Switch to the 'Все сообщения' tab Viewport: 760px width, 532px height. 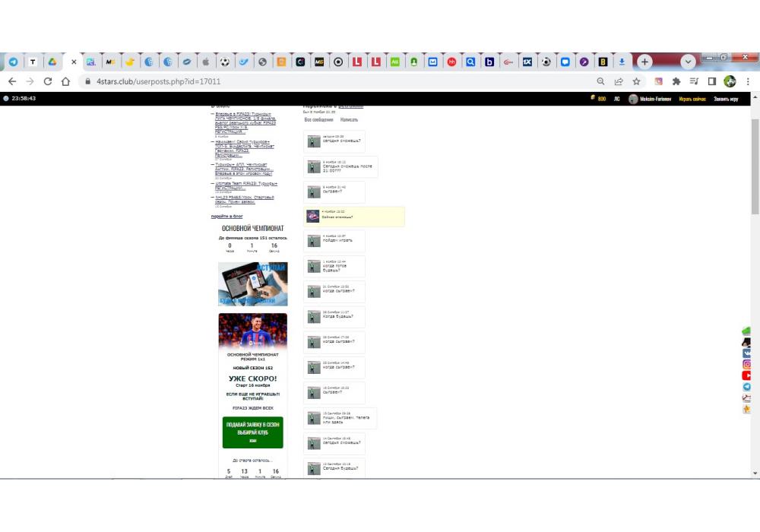[x=318, y=119]
